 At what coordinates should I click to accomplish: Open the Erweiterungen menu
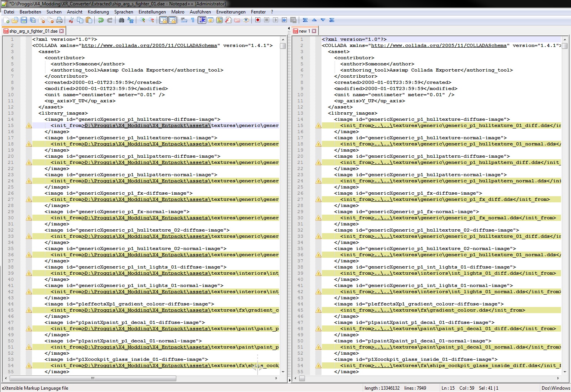pos(231,12)
